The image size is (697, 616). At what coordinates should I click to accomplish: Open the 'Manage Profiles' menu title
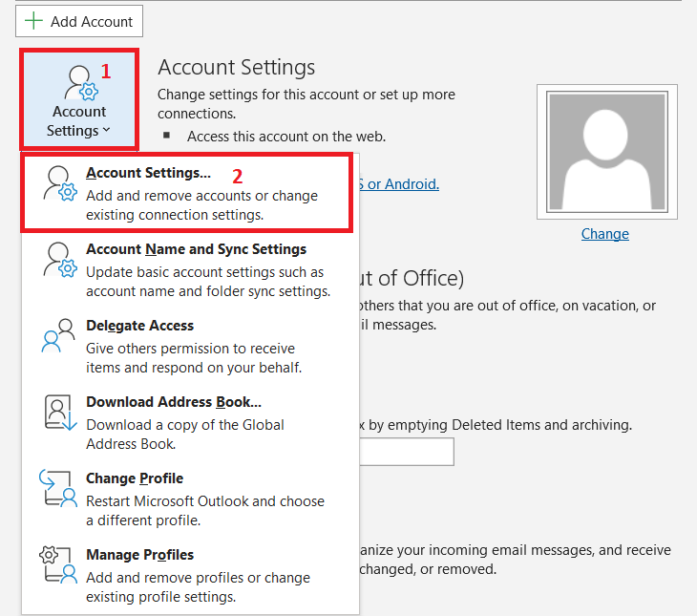click(x=139, y=555)
